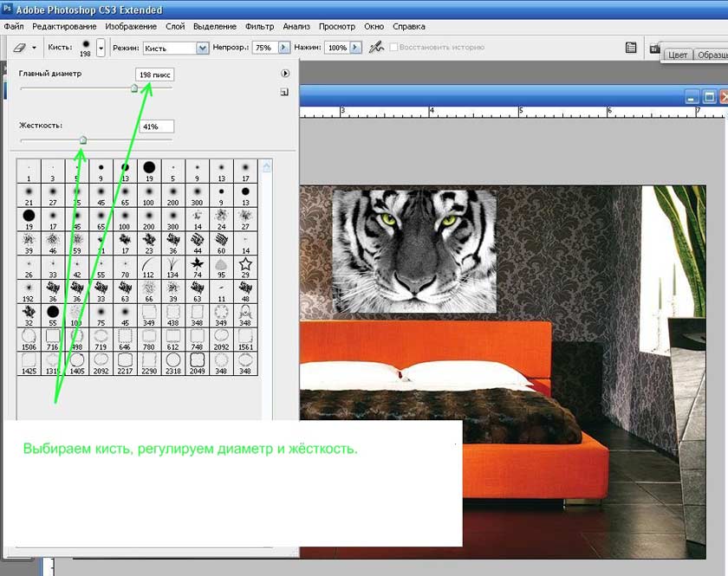Toggle the Восстановить историю checkbox
728x576 pixels.
tap(395, 48)
